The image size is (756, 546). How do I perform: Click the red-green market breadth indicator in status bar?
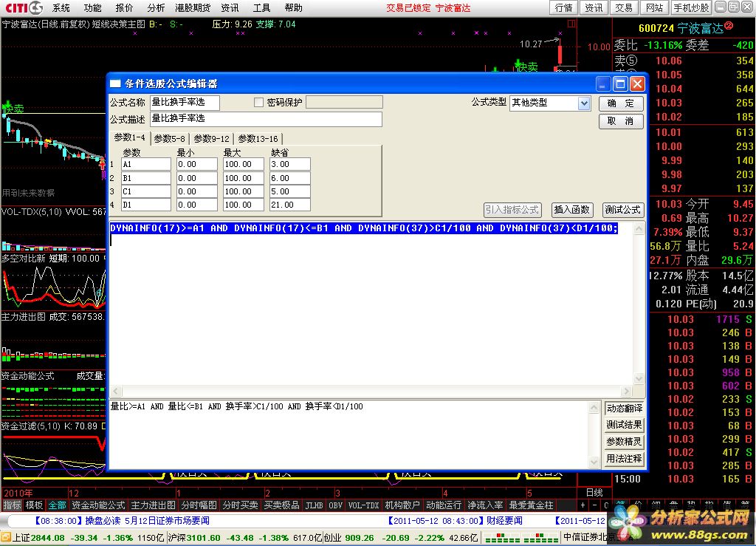[x=522, y=537]
